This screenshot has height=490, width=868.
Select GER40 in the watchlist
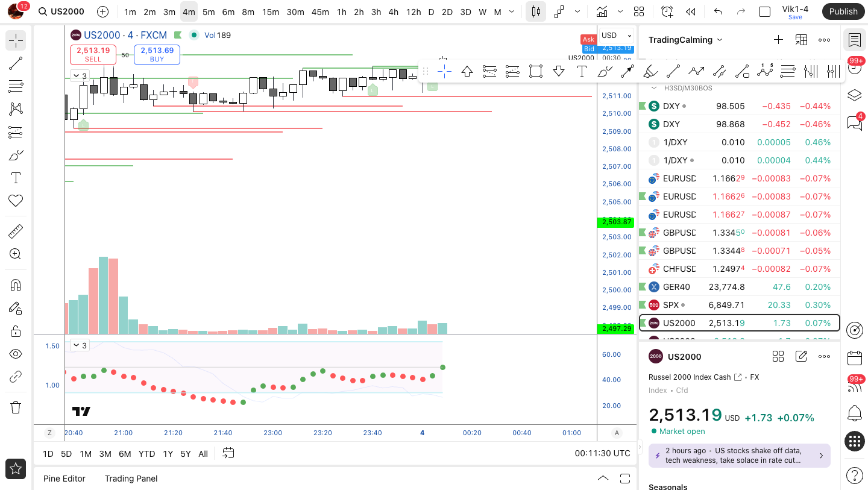(739, 287)
